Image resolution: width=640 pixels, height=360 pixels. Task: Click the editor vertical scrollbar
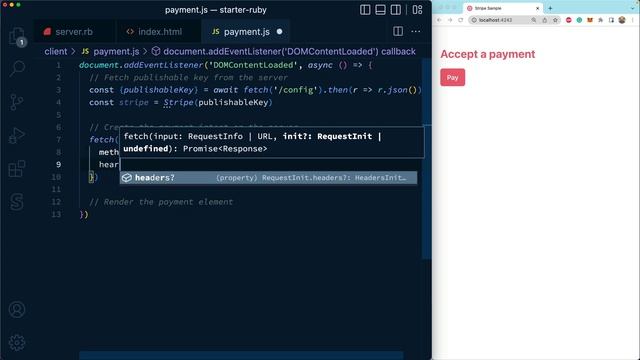pyautogui.click(x=427, y=159)
